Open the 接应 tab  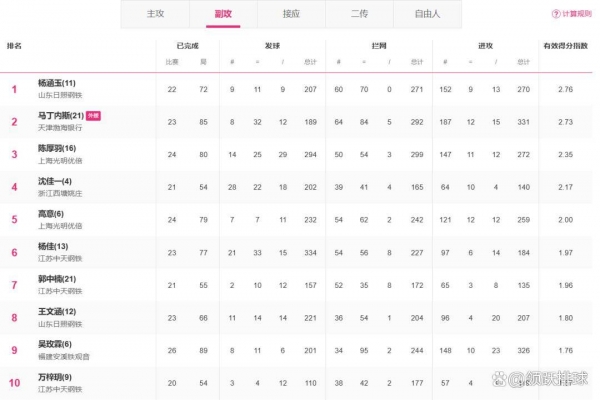coord(291,14)
